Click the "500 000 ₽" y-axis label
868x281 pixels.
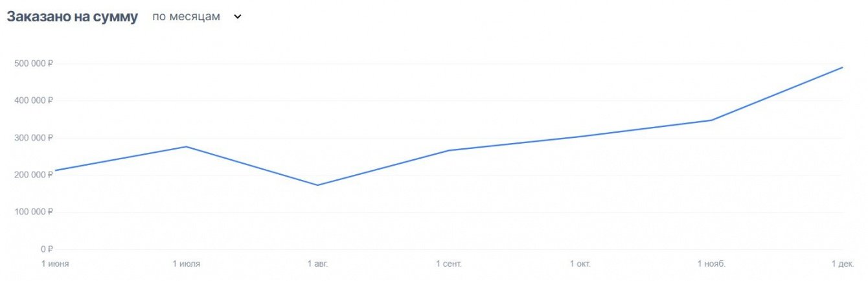(x=32, y=63)
